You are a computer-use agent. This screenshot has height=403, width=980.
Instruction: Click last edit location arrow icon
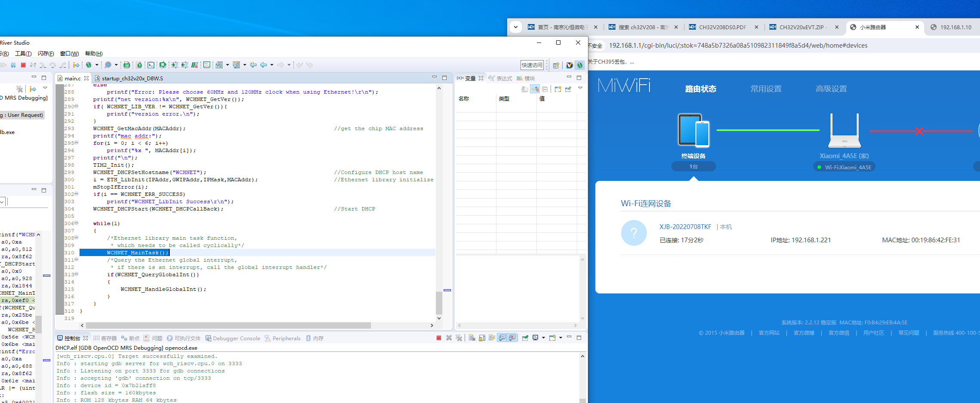pyautogui.click(x=253, y=65)
